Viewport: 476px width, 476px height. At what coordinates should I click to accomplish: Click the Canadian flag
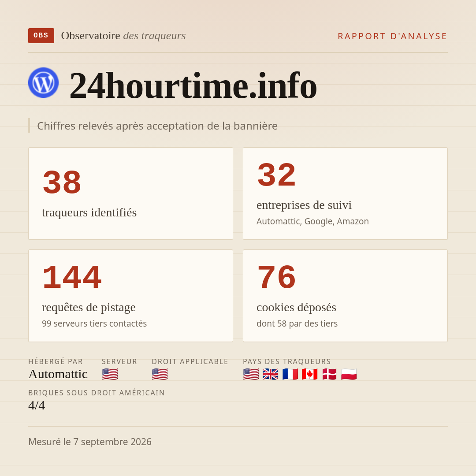coord(310,374)
